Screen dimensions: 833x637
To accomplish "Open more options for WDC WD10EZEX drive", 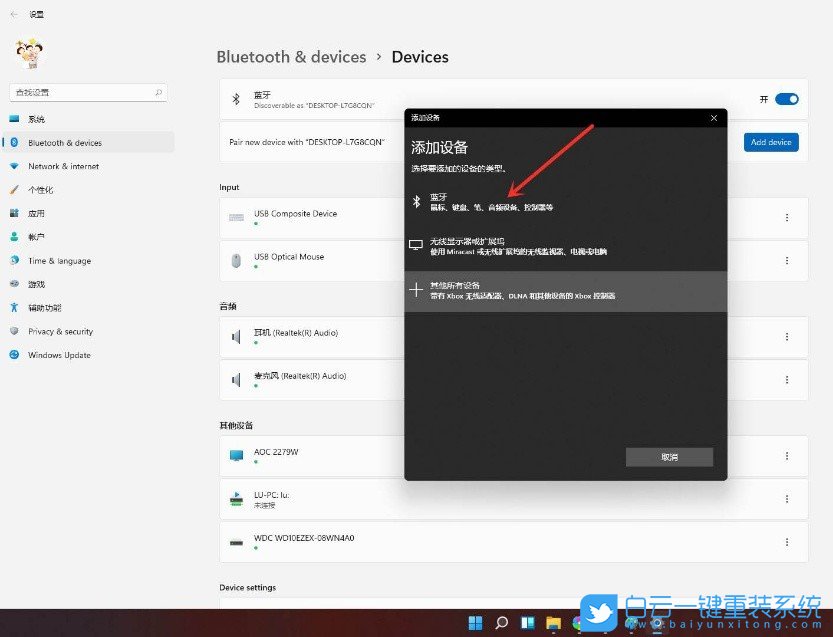I will pos(787,542).
